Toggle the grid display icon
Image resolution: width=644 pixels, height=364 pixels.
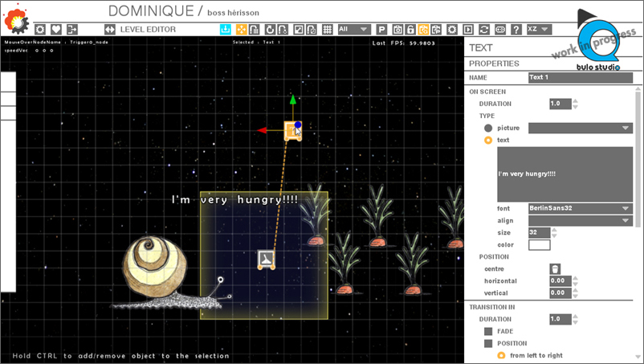point(327,29)
